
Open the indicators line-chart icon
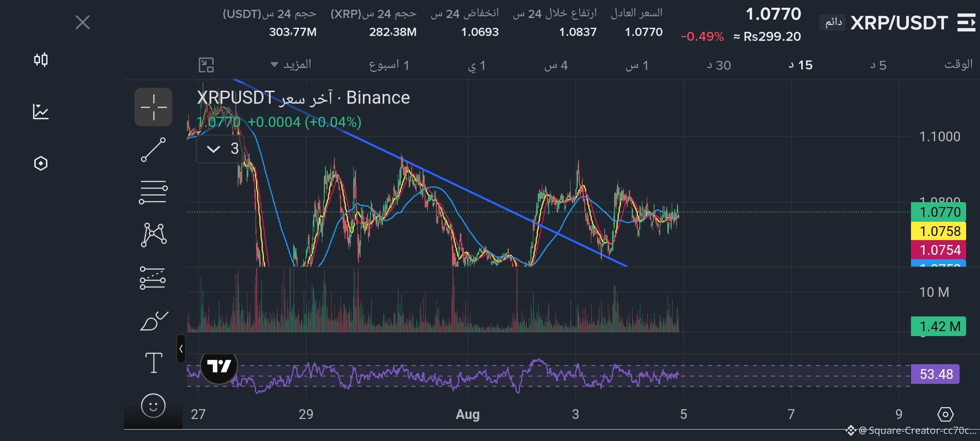point(41,111)
